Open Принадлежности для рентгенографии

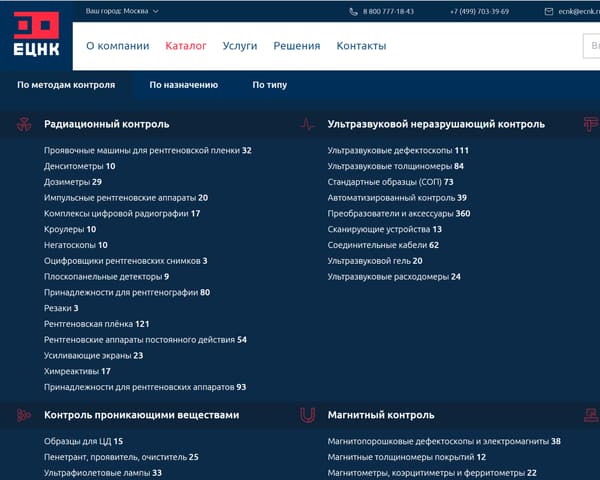point(127,292)
